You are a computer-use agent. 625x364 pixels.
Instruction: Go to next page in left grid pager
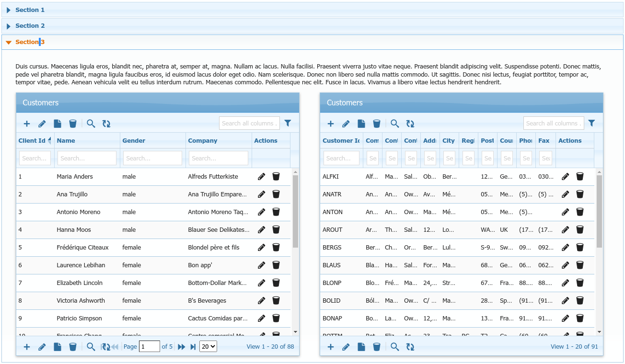coord(182,347)
